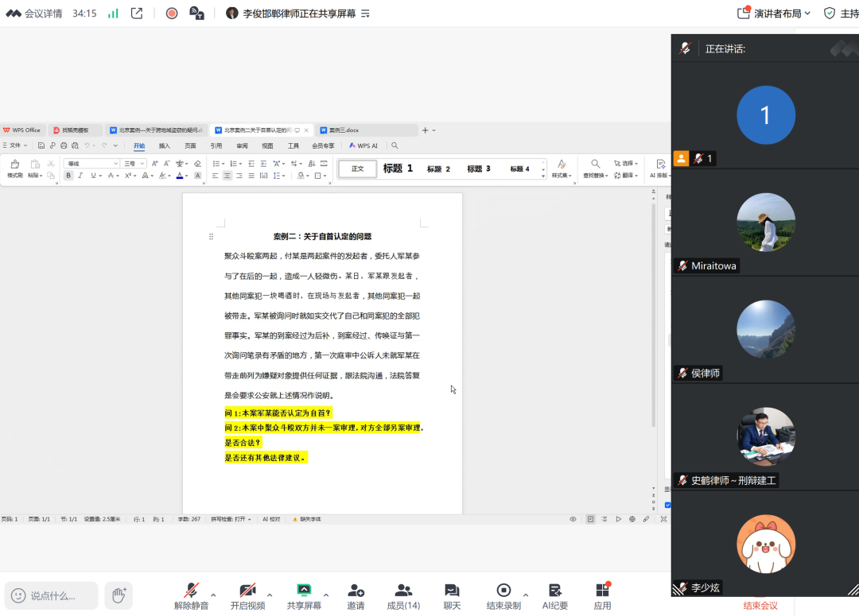The width and height of the screenshot is (859, 616).
Task: Open the 聊天 chat panel
Action: point(452,596)
